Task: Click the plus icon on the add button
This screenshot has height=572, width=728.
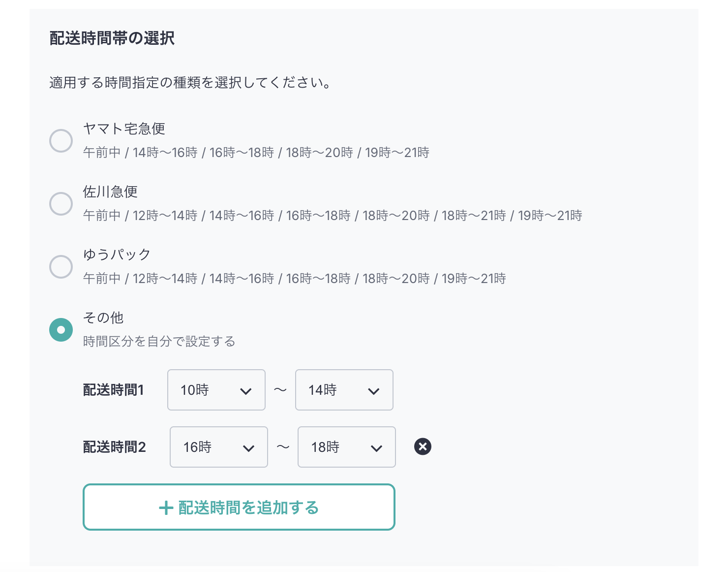Action: (x=166, y=508)
